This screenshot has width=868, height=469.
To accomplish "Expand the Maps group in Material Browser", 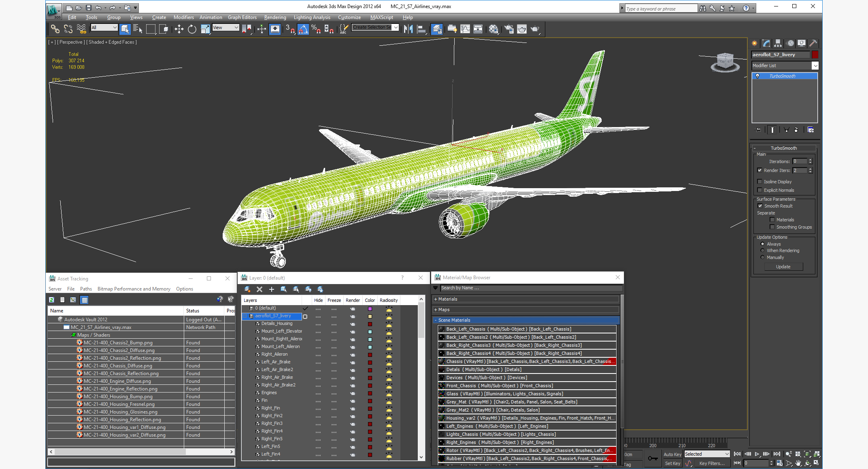I will [x=526, y=310].
